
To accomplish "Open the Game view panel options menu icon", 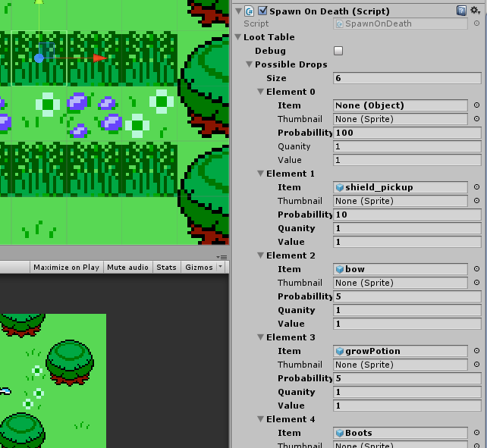I will pyautogui.click(x=222, y=257).
